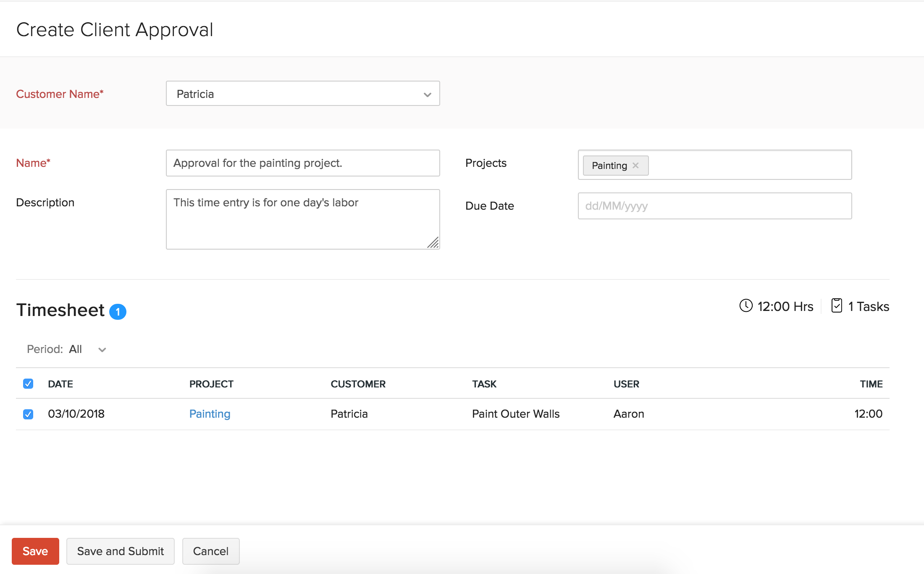Click the Cancel button
This screenshot has height=574, width=924.
[211, 551]
